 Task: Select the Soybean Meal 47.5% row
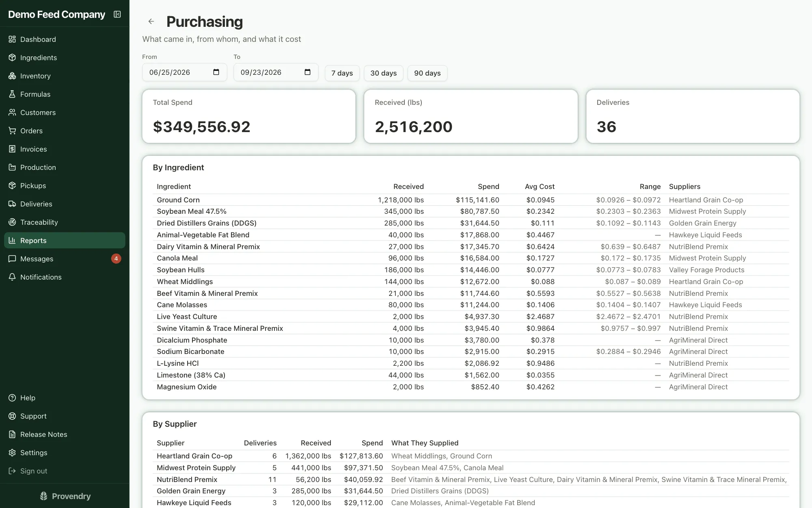pos(471,211)
